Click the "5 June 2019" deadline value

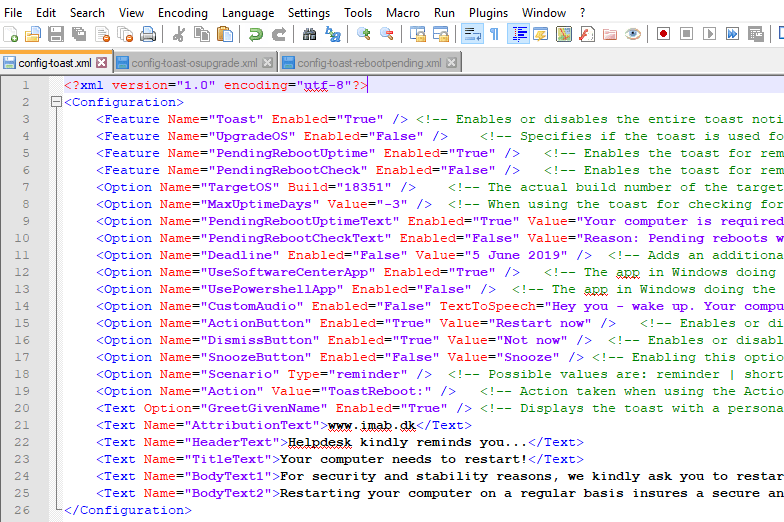pyautogui.click(x=516, y=255)
